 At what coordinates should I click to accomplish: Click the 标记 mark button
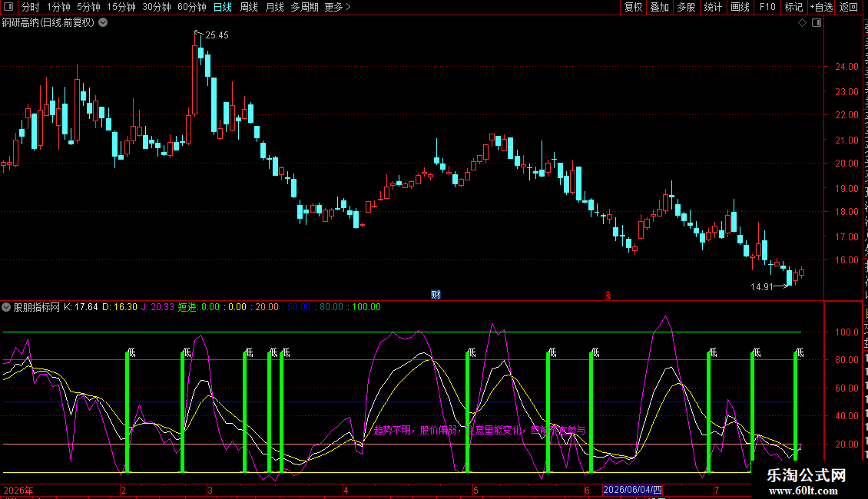793,7
